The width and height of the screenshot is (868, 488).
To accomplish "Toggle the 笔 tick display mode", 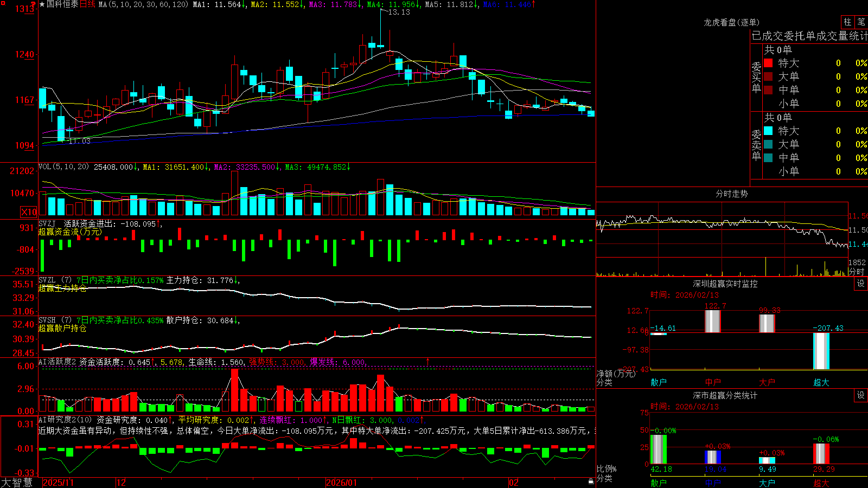I will pyautogui.click(x=861, y=22).
